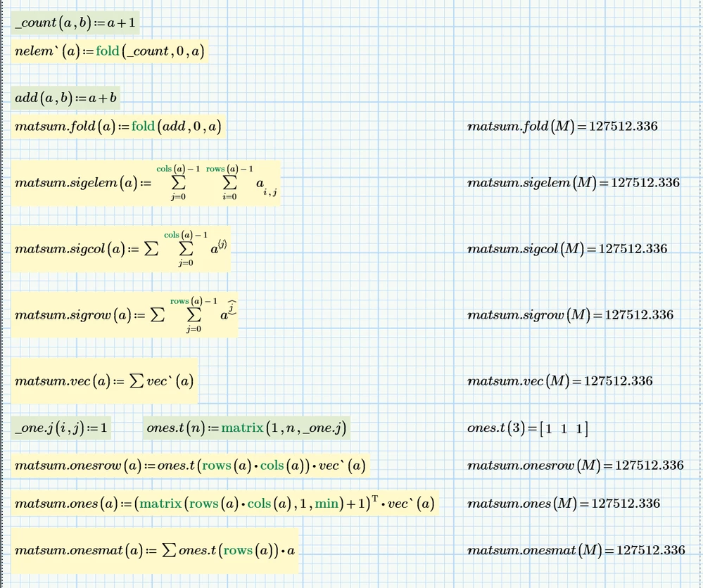Select the add(a,b):=a+b definition
The image size is (703, 588).
65,98
